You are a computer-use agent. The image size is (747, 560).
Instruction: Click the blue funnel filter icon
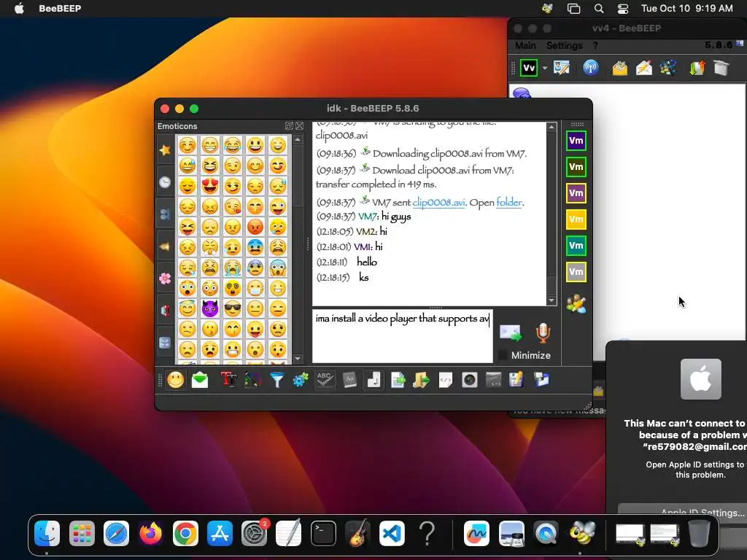point(276,380)
